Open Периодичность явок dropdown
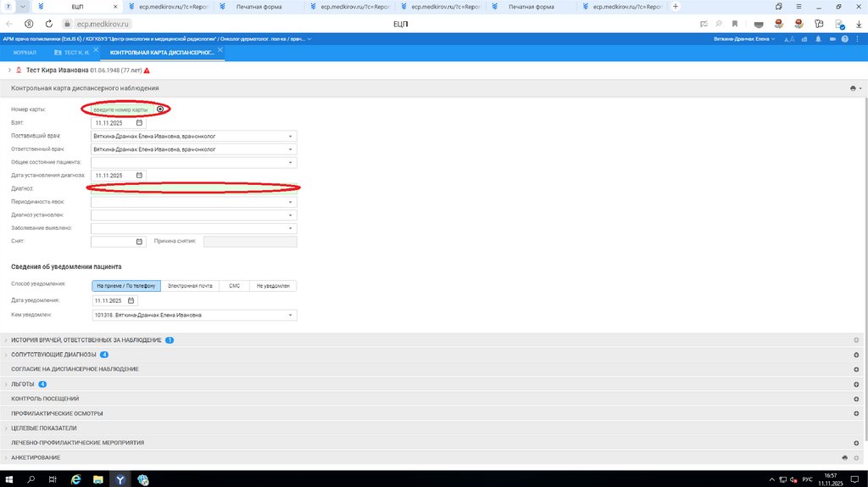This screenshot has width=868, height=487. coord(290,202)
